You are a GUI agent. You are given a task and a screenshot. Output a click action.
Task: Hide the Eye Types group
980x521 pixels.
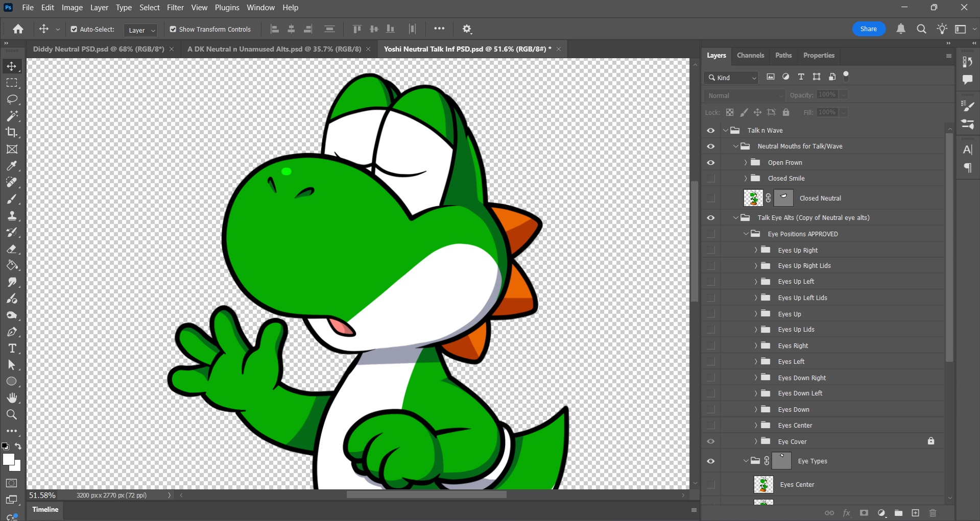point(711,461)
